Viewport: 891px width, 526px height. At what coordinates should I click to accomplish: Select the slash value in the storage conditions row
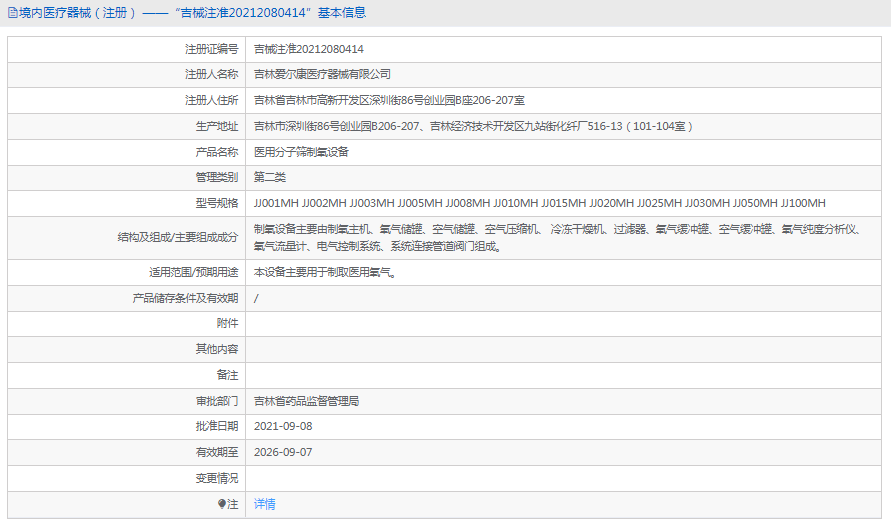click(x=256, y=298)
